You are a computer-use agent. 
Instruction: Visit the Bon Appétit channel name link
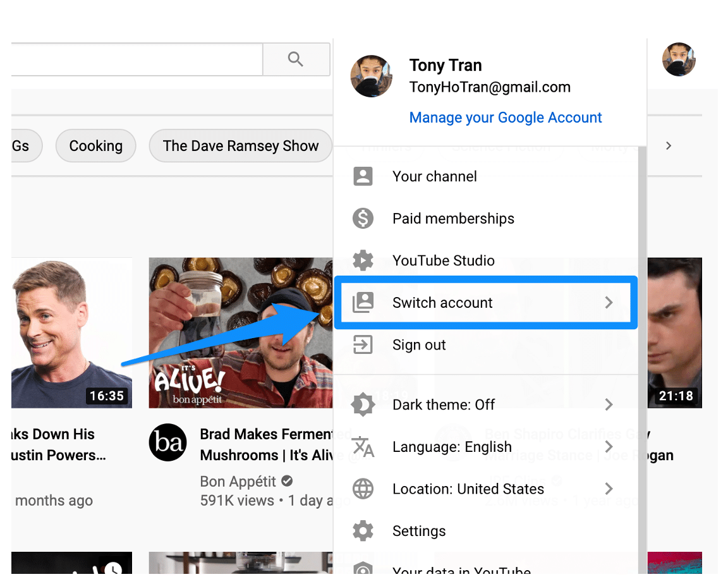coord(238,482)
